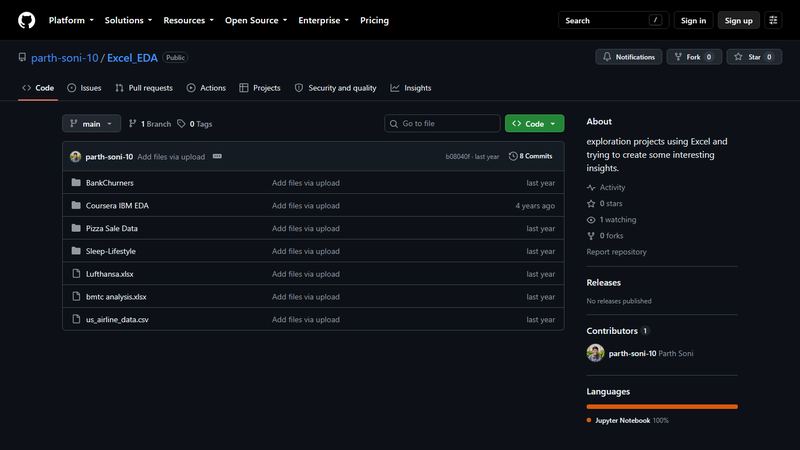Open the Contributors heading link

click(x=617, y=331)
